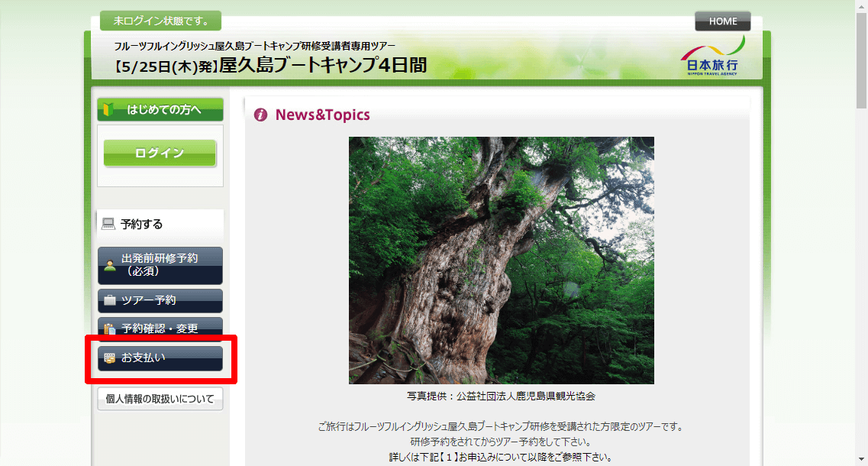Open 予約確認・変更 menu item
Image resolution: width=868 pixels, height=466 pixels.
160,328
